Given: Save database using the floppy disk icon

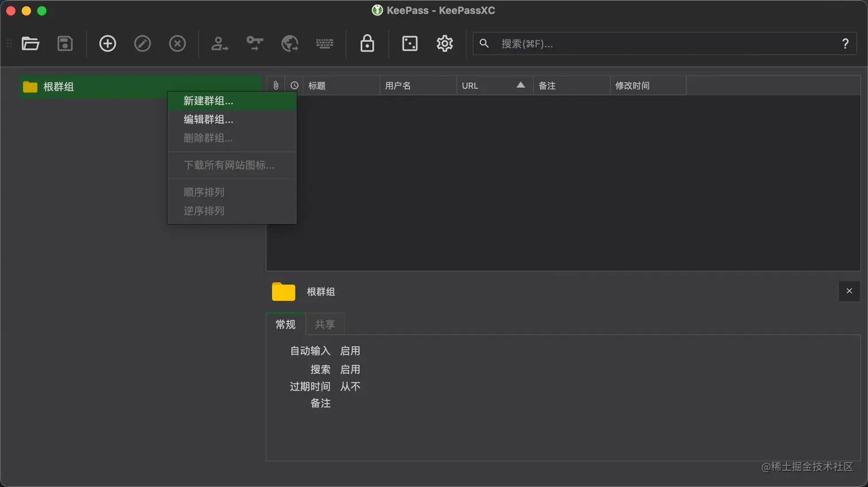Looking at the screenshot, I should pyautogui.click(x=65, y=44).
